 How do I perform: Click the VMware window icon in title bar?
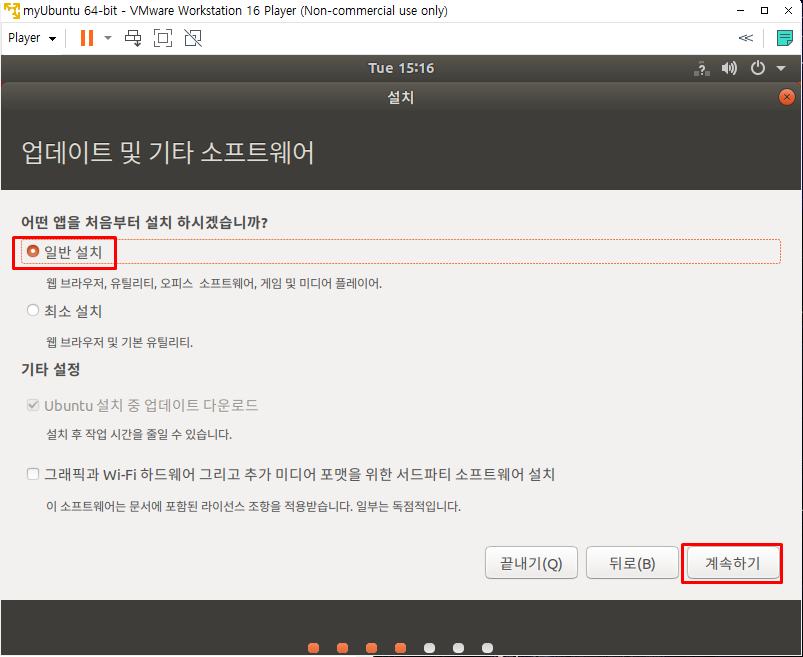click(11, 11)
